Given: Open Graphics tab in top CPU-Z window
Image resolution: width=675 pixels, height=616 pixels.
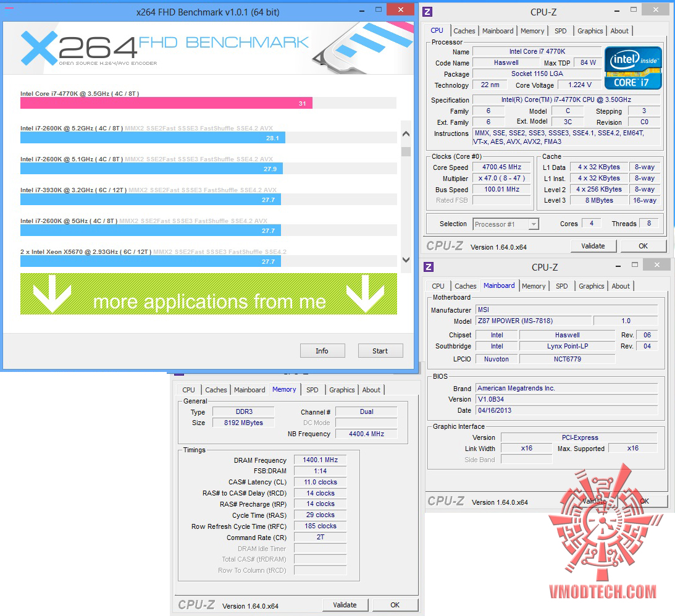Looking at the screenshot, I should pos(590,31).
